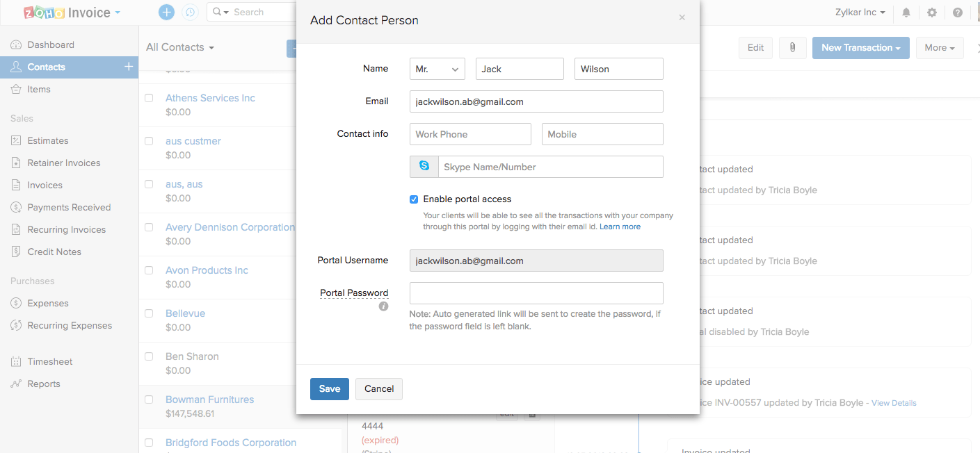Follow the Learn more link

[620, 227]
